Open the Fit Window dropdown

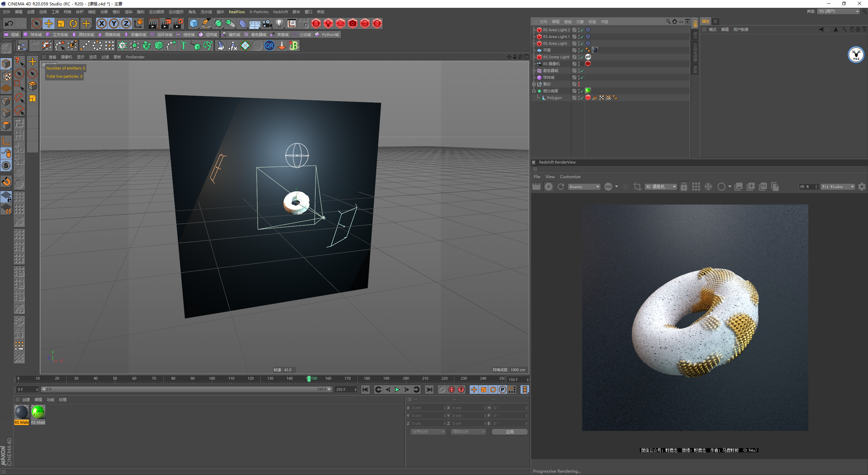pyautogui.click(x=837, y=187)
